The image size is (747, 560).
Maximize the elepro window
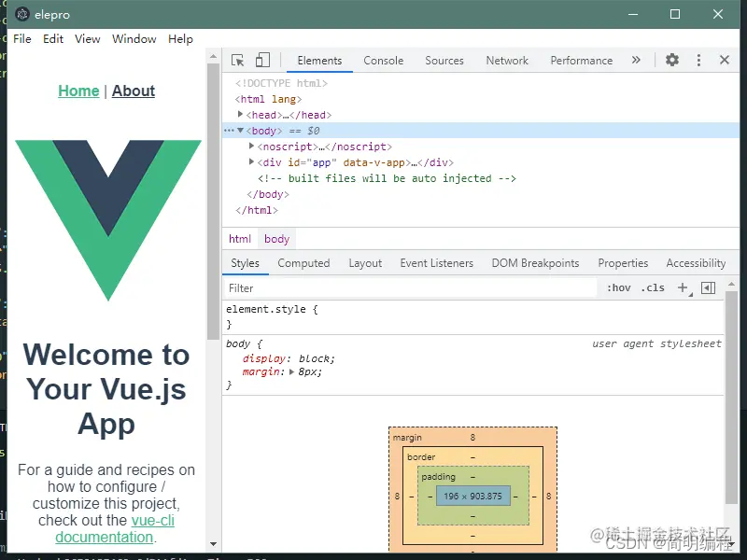pos(675,14)
